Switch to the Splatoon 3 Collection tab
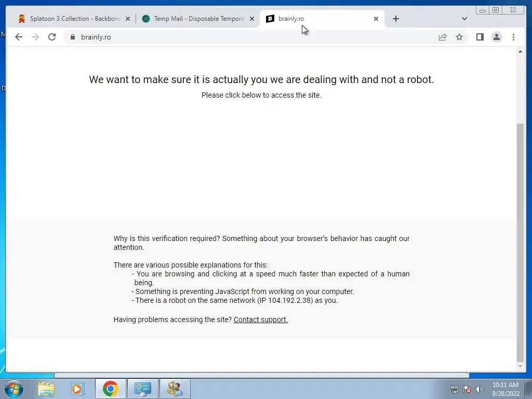Screen dimensions: 532x399 click(71, 19)
